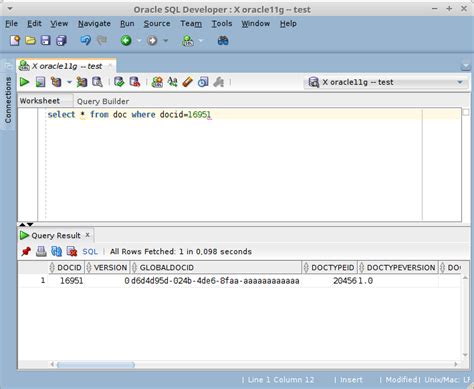This screenshot has width=474, height=389.
Task: Open the Explain Plan dropdown arrow
Action: pyautogui.click(x=69, y=82)
